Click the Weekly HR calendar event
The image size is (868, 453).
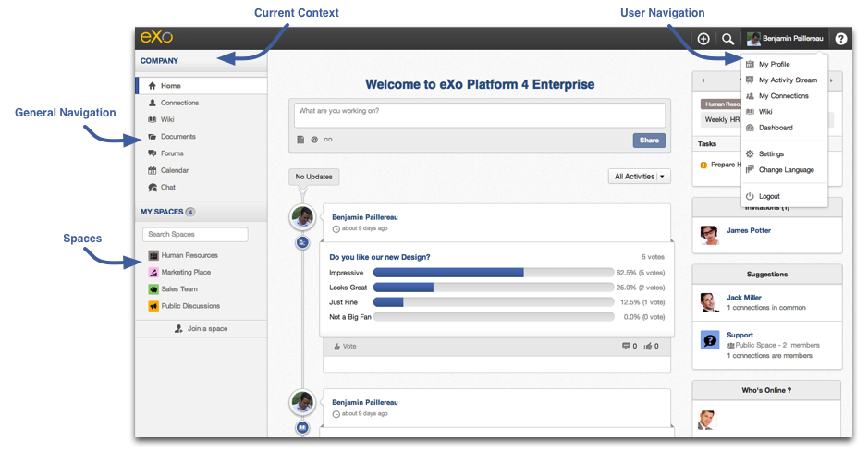tap(721, 119)
